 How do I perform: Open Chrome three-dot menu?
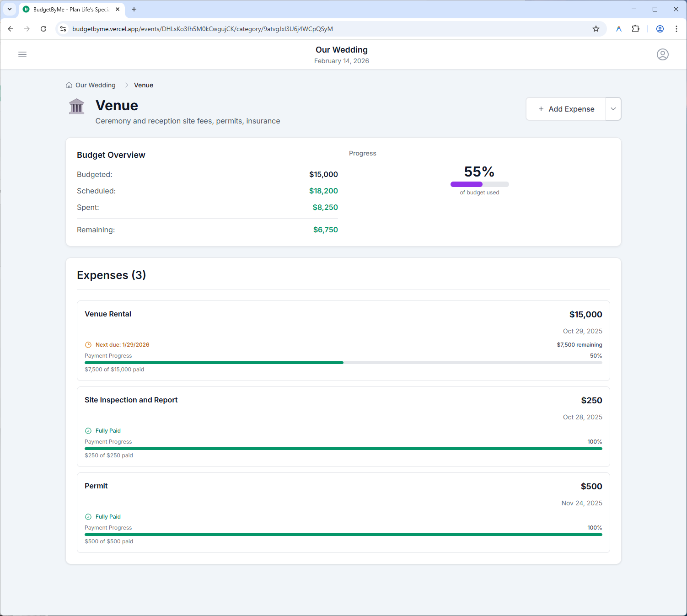(x=676, y=29)
